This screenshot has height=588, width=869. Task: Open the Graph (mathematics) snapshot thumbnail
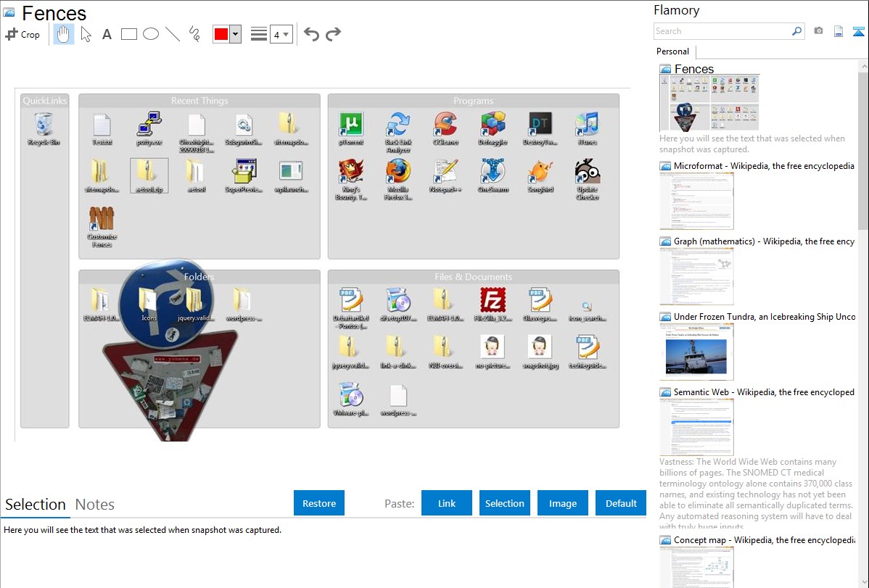click(x=696, y=276)
